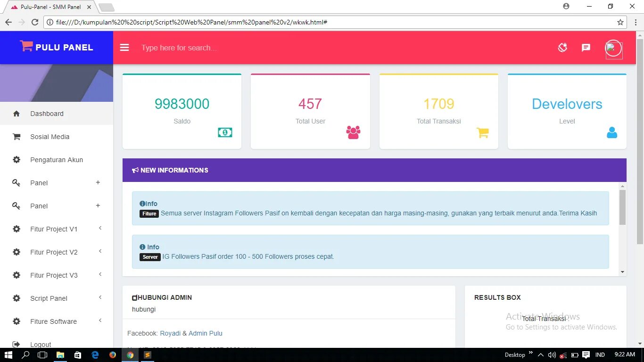Click the Developers level text
Screen dimensions: 644x362
click(567, 104)
